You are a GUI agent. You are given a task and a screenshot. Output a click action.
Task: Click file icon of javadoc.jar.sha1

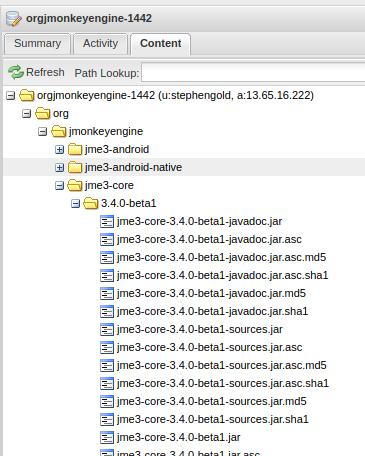click(107, 311)
